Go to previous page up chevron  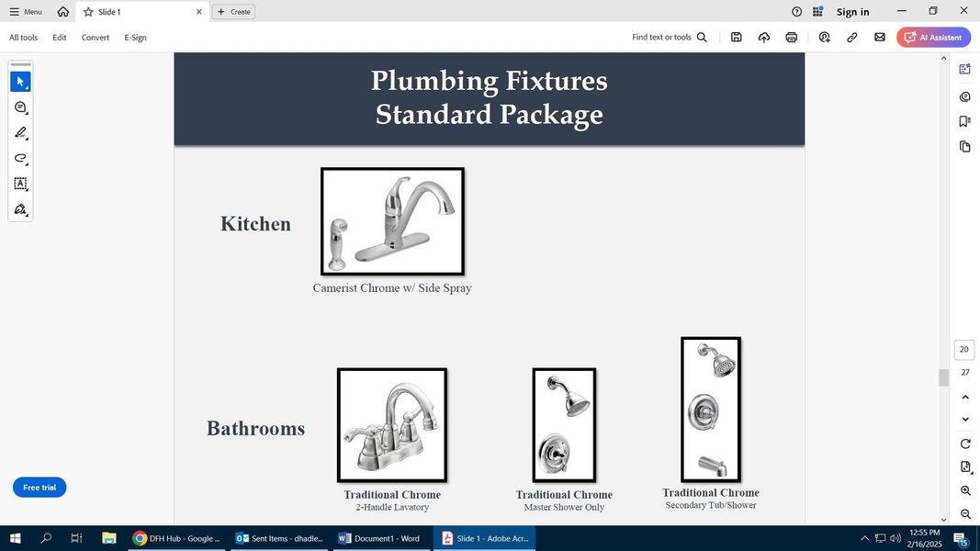(x=964, y=397)
